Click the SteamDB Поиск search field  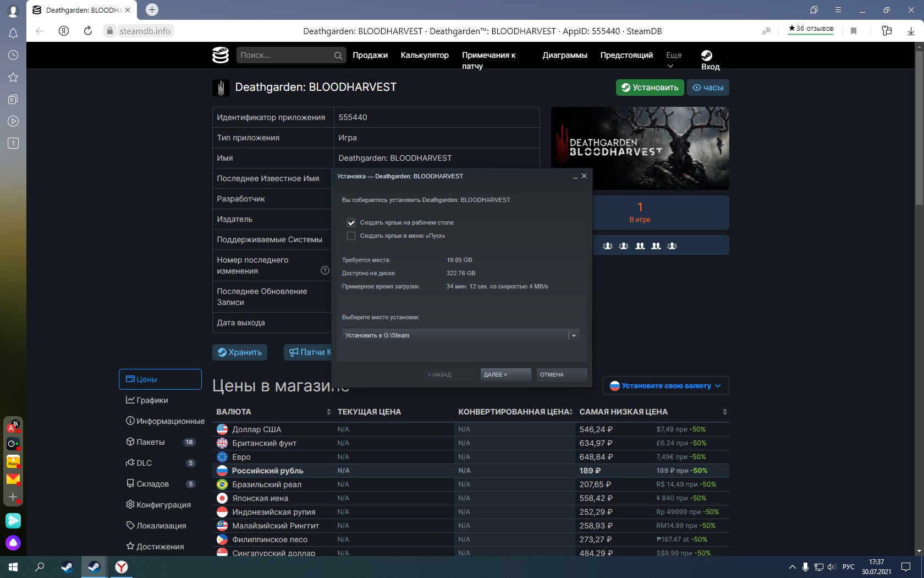[x=291, y=55]
